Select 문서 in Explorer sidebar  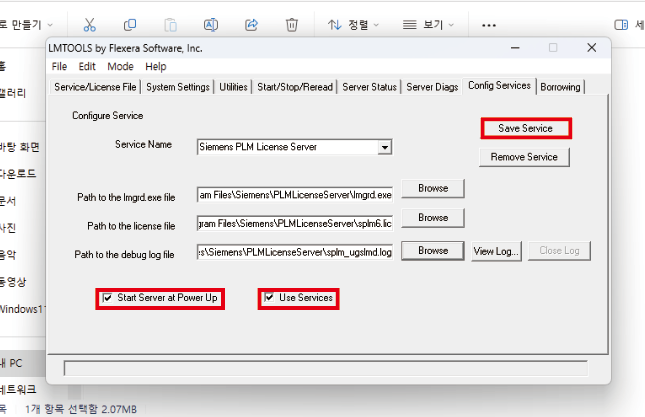pyautogui.click(x=8, y=201)
